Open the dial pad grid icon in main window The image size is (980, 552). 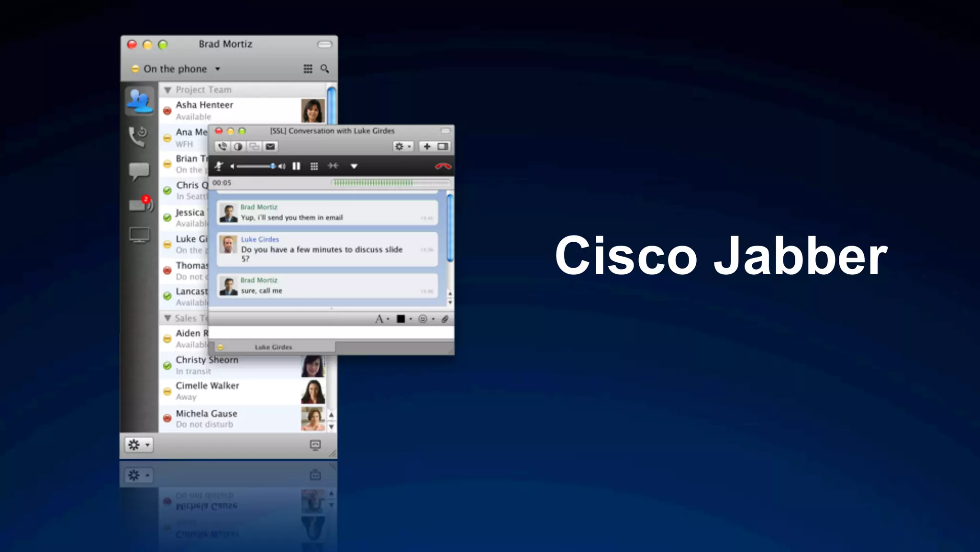(x=308, y=69)
